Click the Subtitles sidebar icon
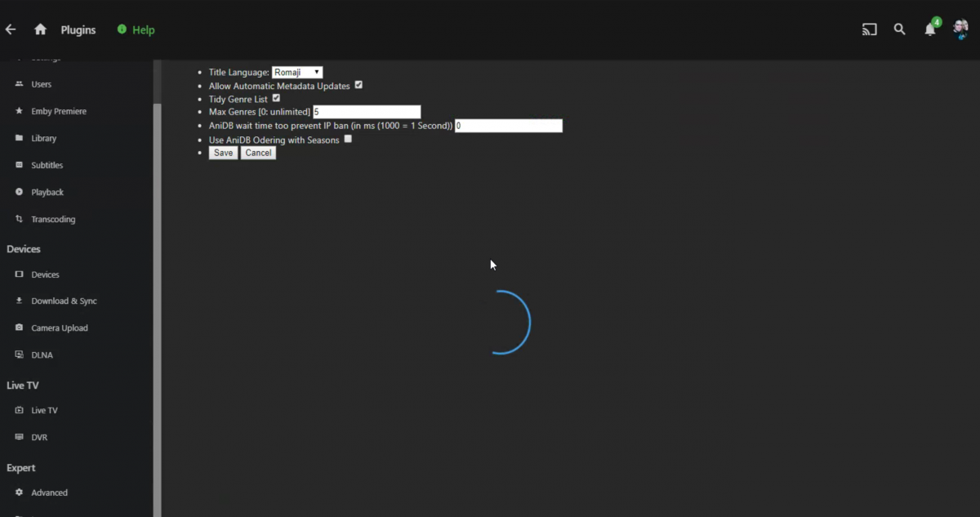980x517 pixels. (20, 165)
